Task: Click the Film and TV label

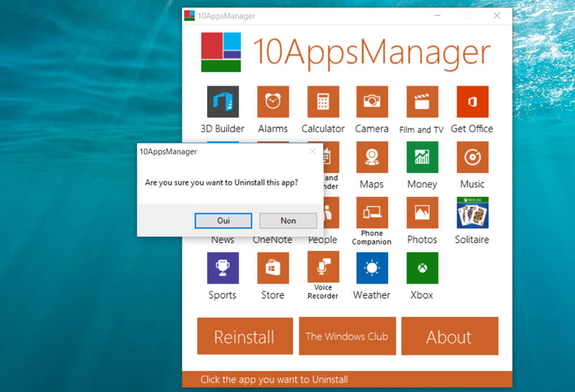Action: tap(421, 130)
